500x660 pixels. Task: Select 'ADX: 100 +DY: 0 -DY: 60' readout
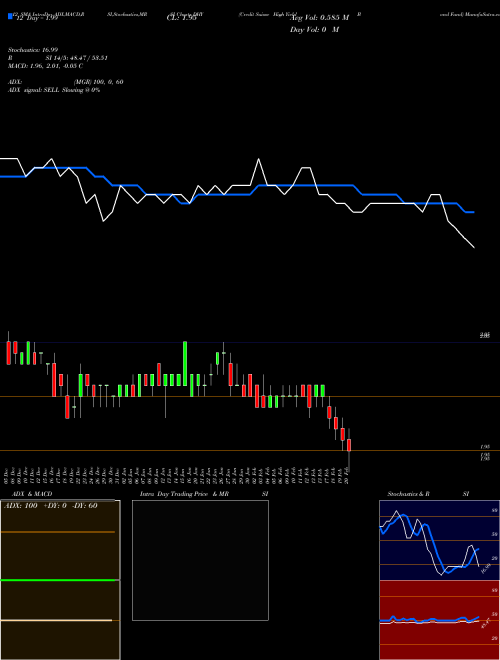pos(51,506)
